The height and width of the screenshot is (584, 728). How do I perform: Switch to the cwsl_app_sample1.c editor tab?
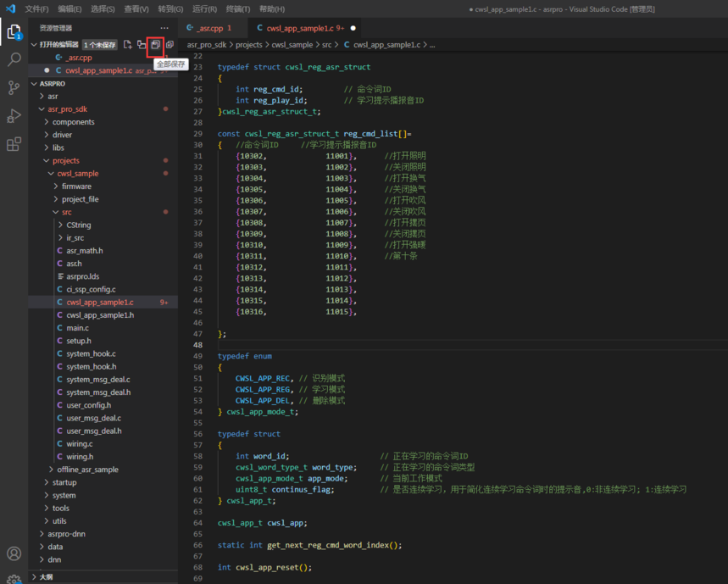click(x=304, y=28)
